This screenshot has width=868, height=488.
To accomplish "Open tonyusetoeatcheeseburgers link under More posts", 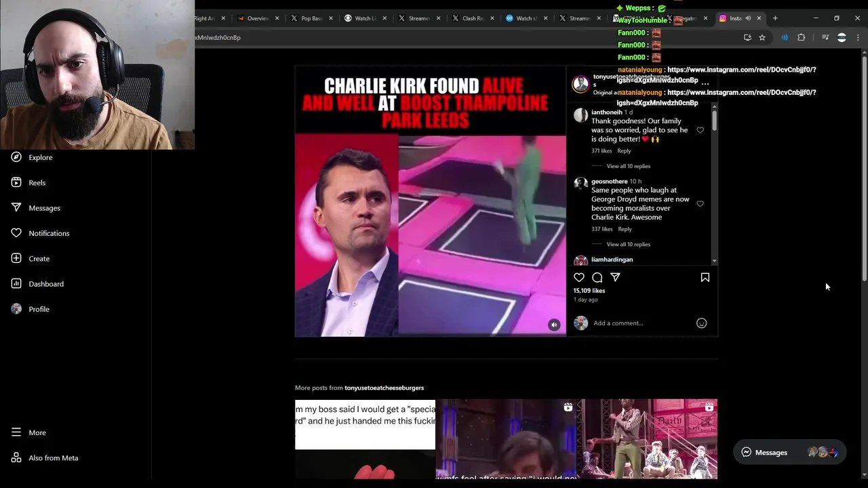I will (384, 388).
